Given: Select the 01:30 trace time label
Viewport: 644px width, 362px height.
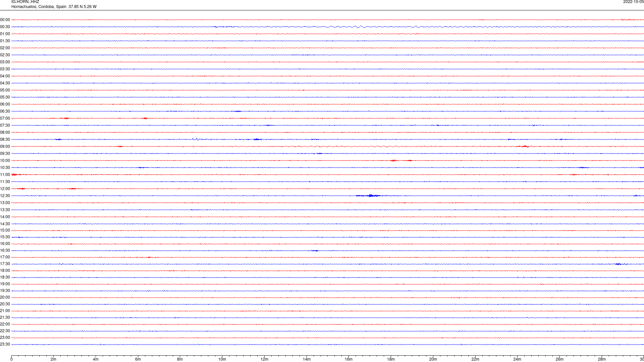Looking at the screenshot, I should point(5,41).
